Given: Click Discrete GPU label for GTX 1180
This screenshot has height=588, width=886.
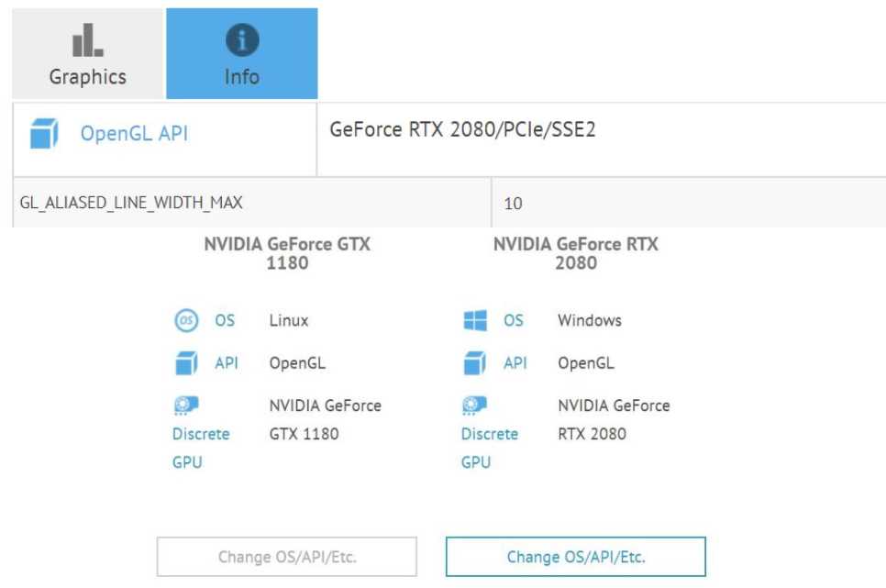Looking at the screenshot, I should tap(201, 448).
